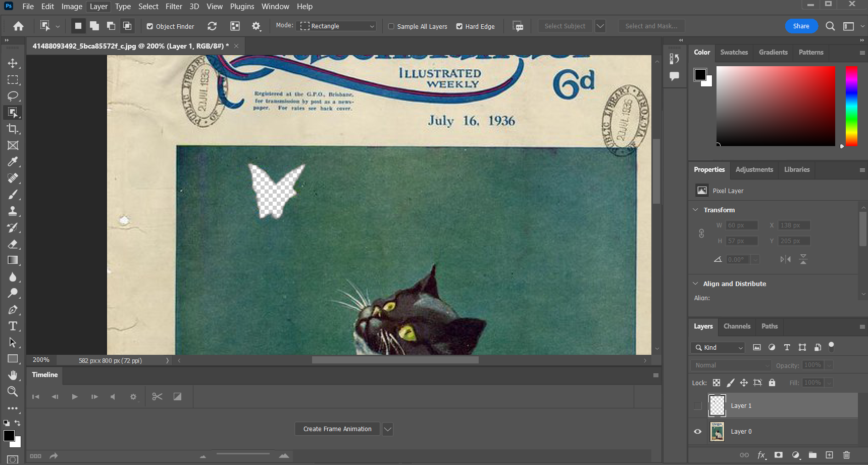
Task: Delete layer using trash icon
Action: pyautogui.click(x=847, y=455)
